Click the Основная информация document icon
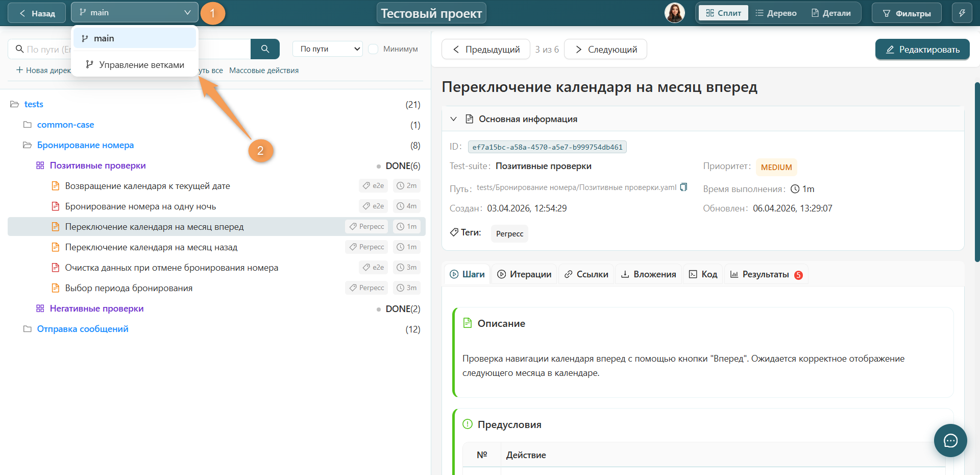The image size is (980, 475). click(x=469, y=119)
